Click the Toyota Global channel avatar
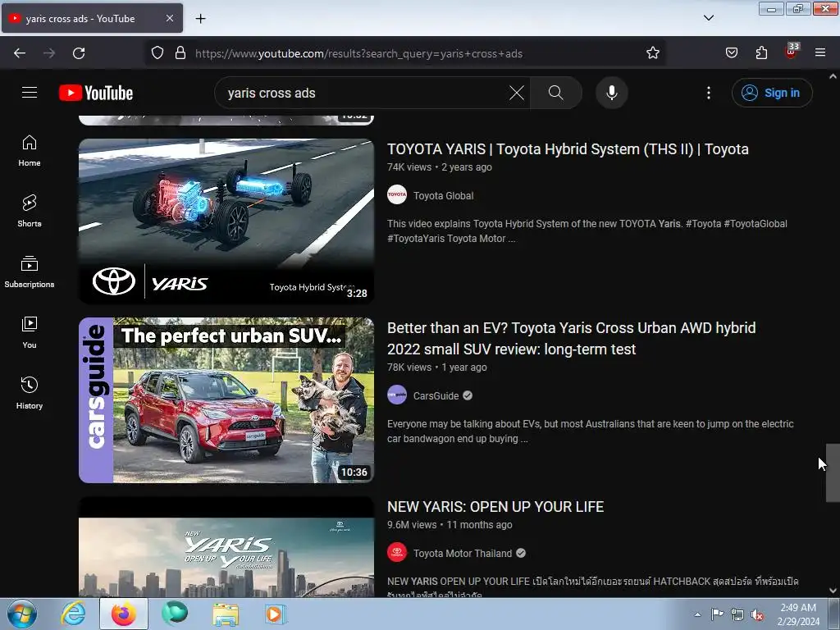The width and height of the screenshot is (840, 630). [397, 195]
